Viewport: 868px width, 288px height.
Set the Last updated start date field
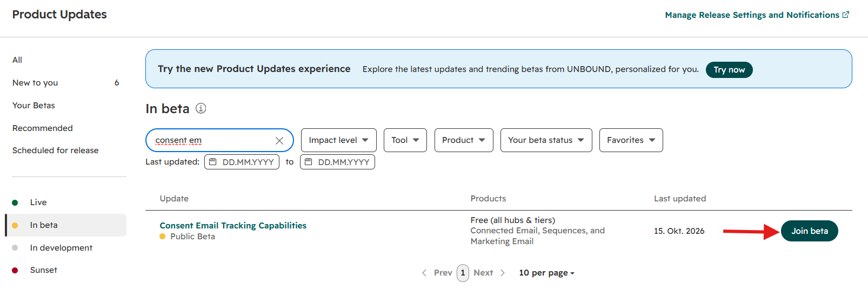coord(242,162)
